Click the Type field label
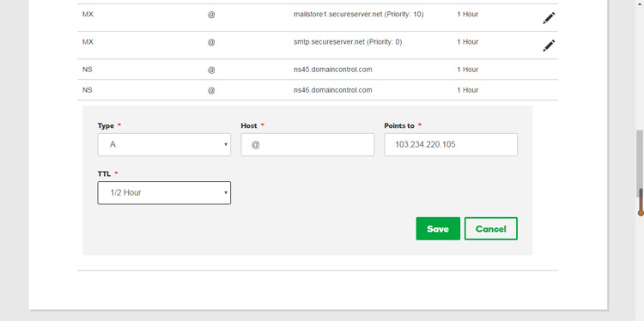 coord(106,125)
